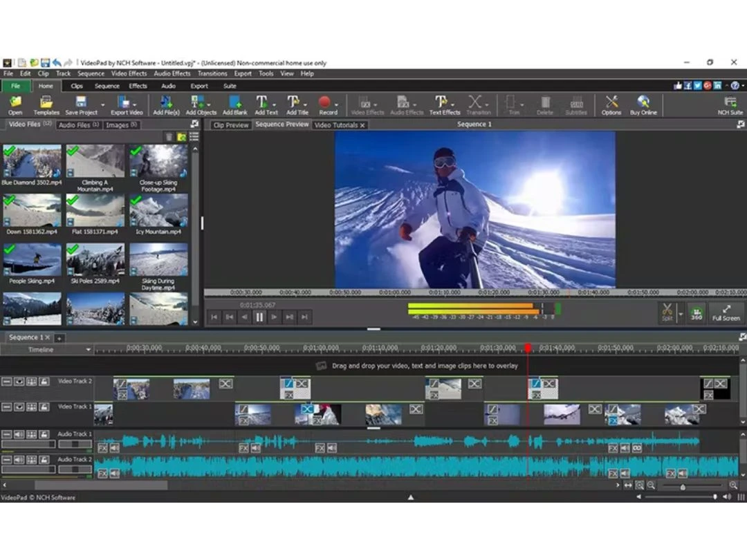Toggle the lock on Audio Track 2
Viewport: 747px width, 560px height.
[44, 459]
